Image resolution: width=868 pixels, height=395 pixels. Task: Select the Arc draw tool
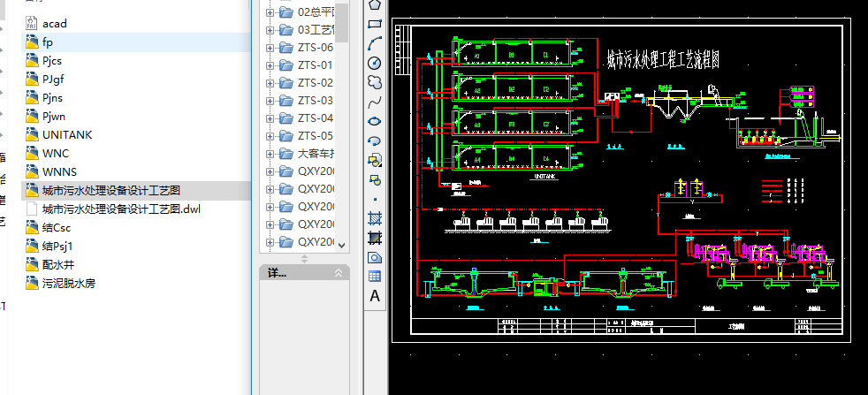point(375,43)
